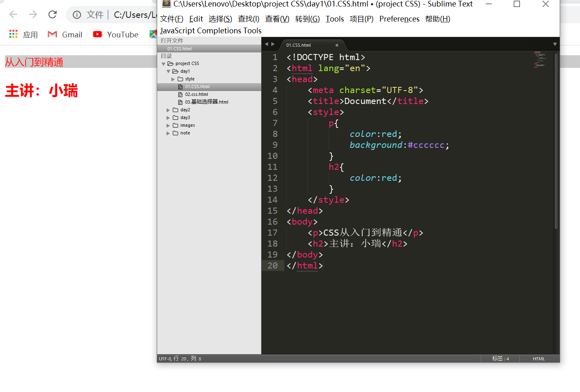Click the editor vertical scrollbar
This screenshot has width=580, height=392.
[x=556, y=141]
